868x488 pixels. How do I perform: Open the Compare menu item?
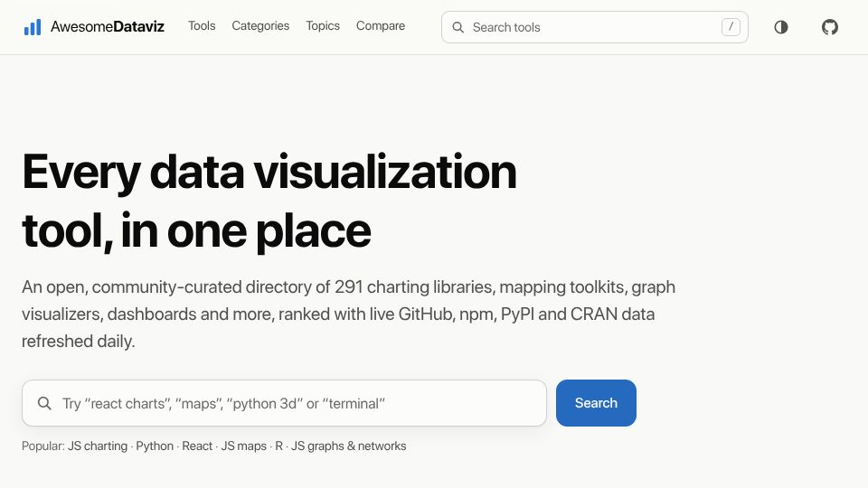[381, 26]
